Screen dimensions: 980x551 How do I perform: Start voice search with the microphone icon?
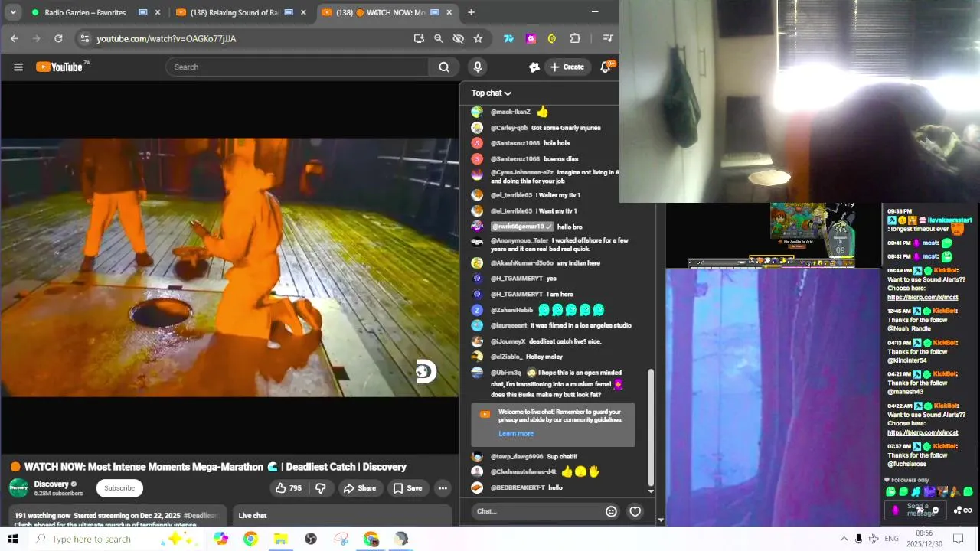coord(478,67)
